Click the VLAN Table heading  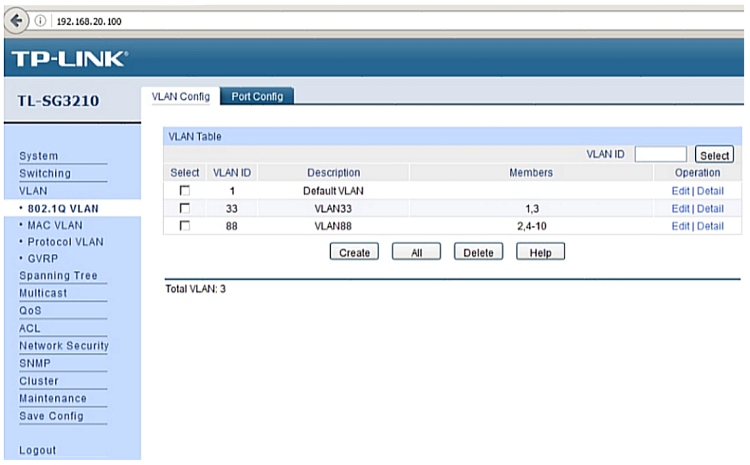(195, 136)
